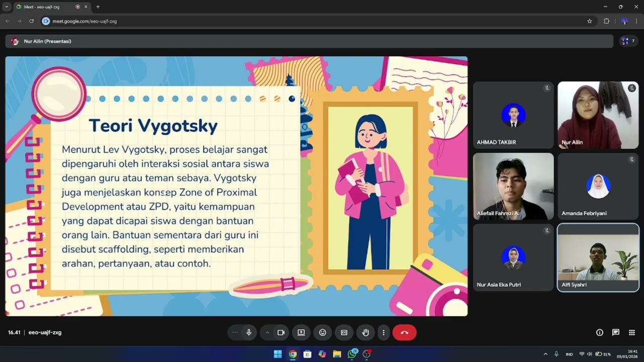Open the clock and date 16:41 flyout
644x362 pixels.
628,354
